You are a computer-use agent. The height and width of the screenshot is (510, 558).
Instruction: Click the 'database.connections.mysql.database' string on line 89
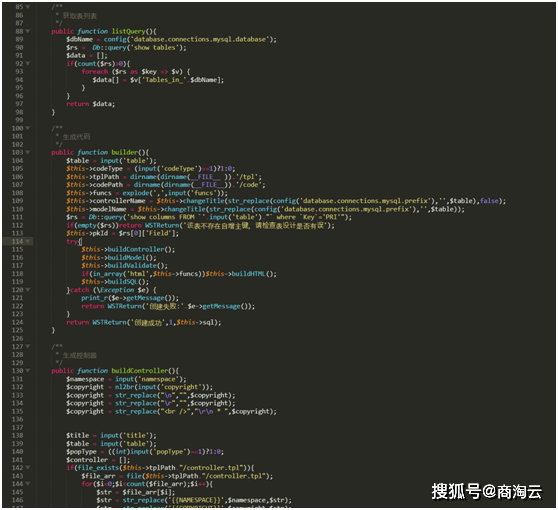point(200,40)
